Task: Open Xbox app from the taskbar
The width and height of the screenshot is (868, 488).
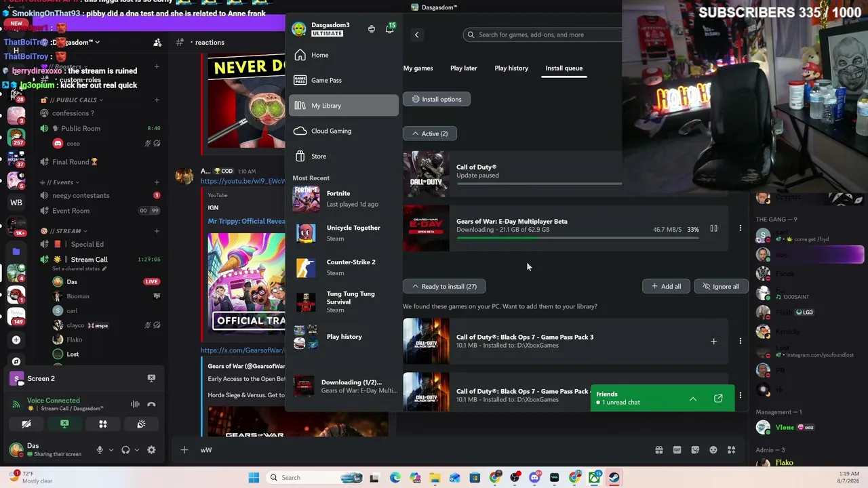Action: (x=595, y=478)
